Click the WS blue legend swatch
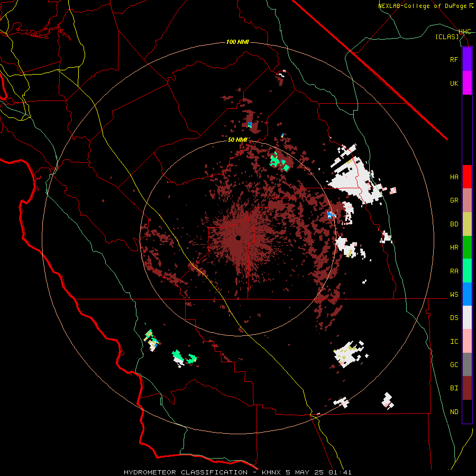Screen dimensions: 476x476 tap(467, 294)
